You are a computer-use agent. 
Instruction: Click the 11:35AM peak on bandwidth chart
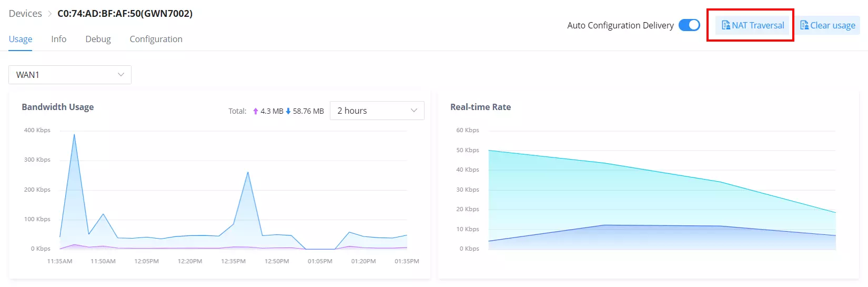click(x=74, y=135)
